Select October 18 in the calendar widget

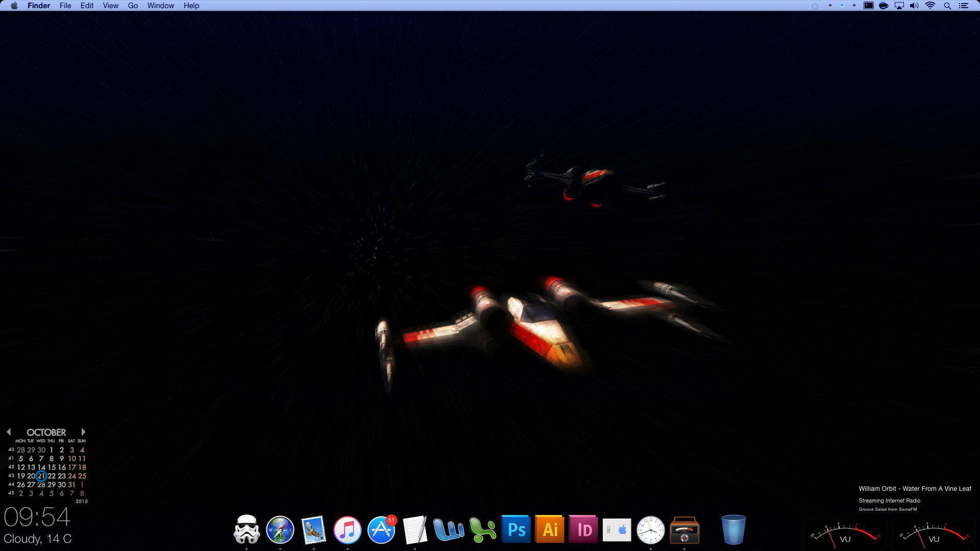tap(82, 467)
